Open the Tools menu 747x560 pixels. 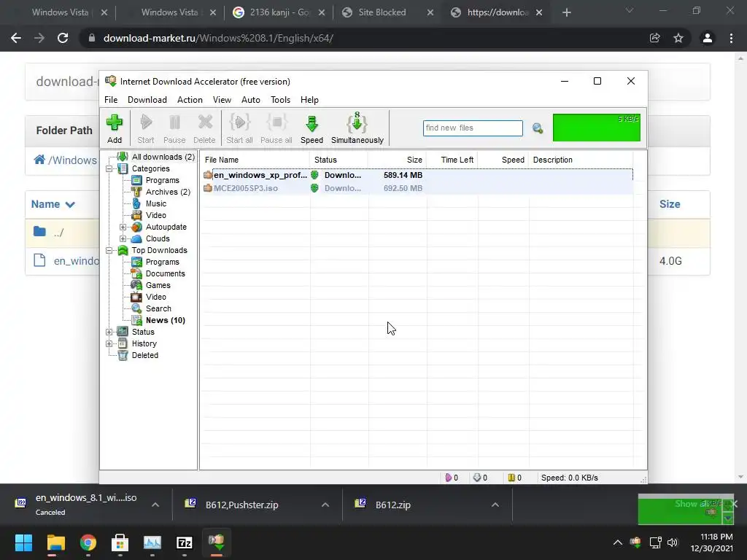click(281, 99)
